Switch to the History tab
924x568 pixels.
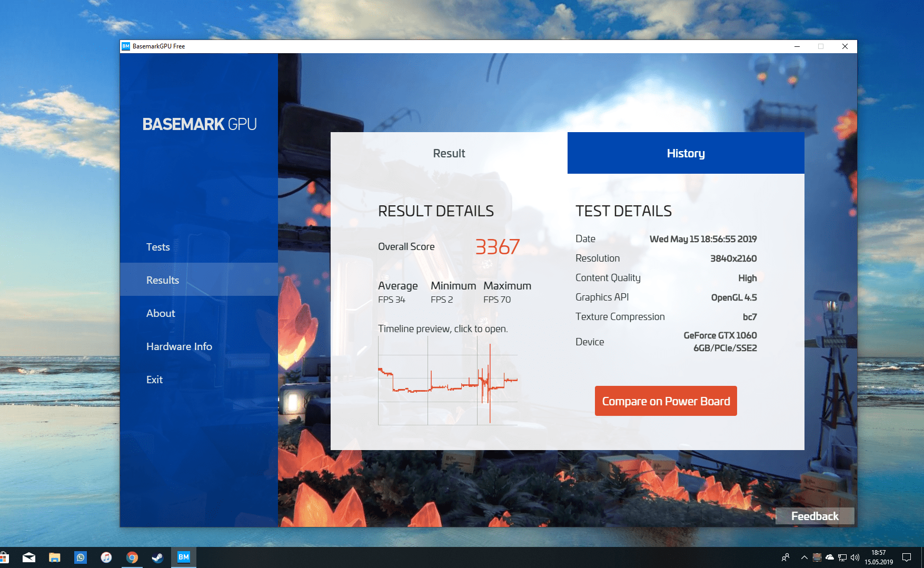click(x=686, y=153)
